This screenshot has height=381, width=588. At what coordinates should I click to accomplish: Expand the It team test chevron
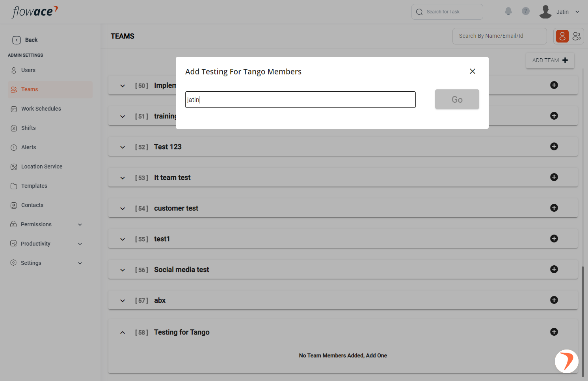click(123, 178)
